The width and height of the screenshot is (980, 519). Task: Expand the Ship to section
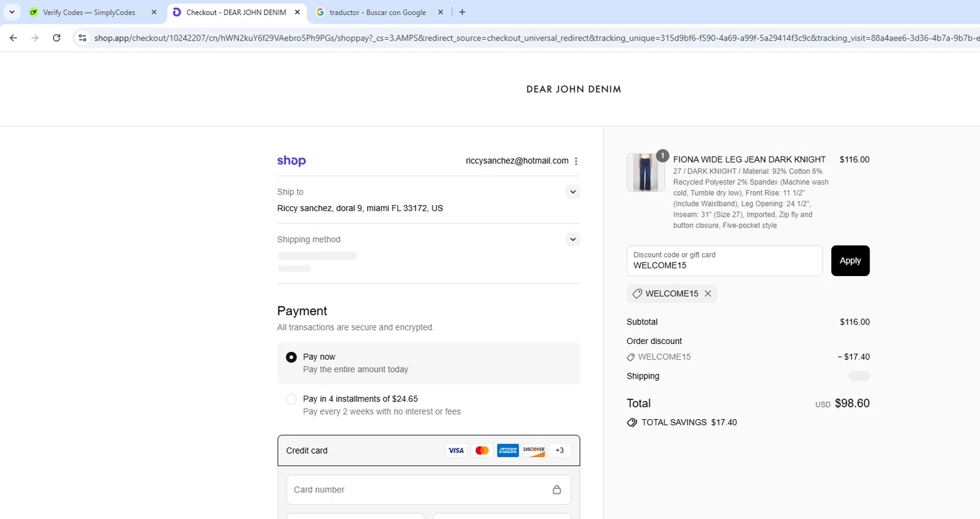573,192
